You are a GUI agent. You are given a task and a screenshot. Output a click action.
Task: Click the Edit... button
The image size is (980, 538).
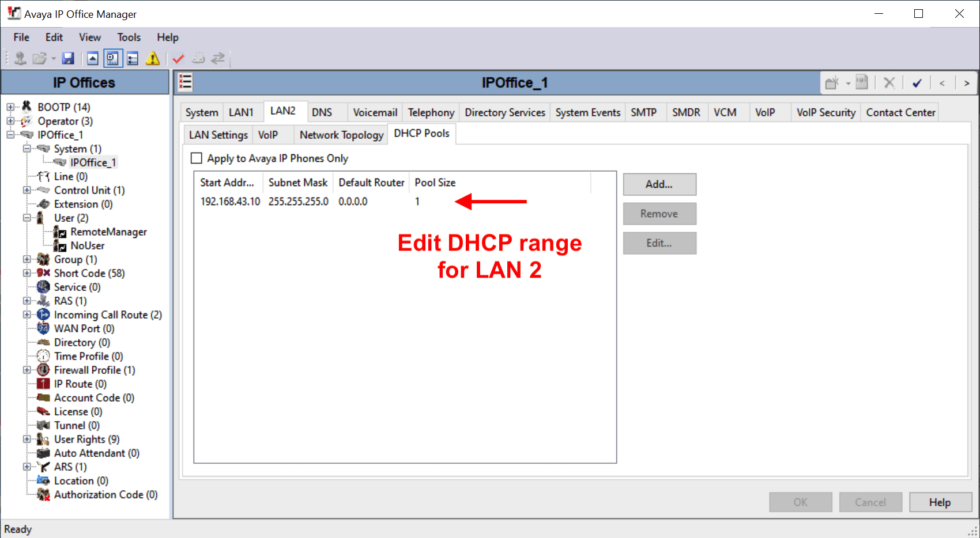[x=659, y=243]
